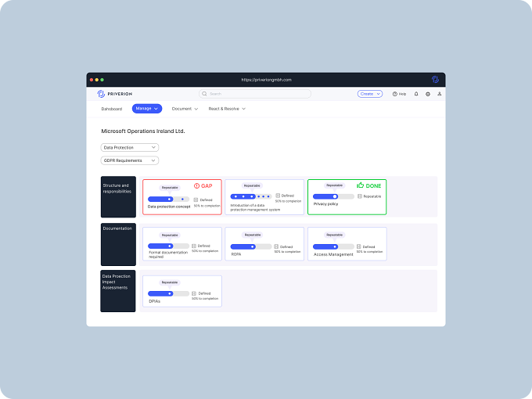This screenshot has width=532, height=399.
Task: Open the Help link
Action: (399, 94)
